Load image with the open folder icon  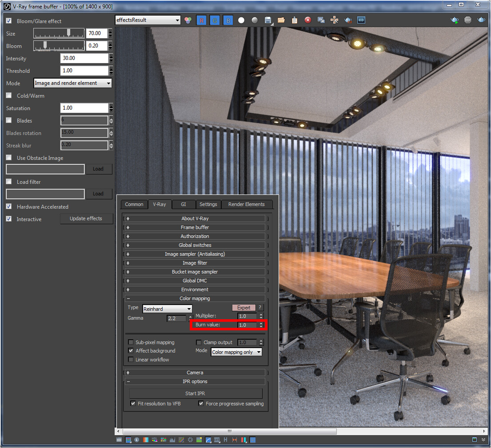point(281,20)
